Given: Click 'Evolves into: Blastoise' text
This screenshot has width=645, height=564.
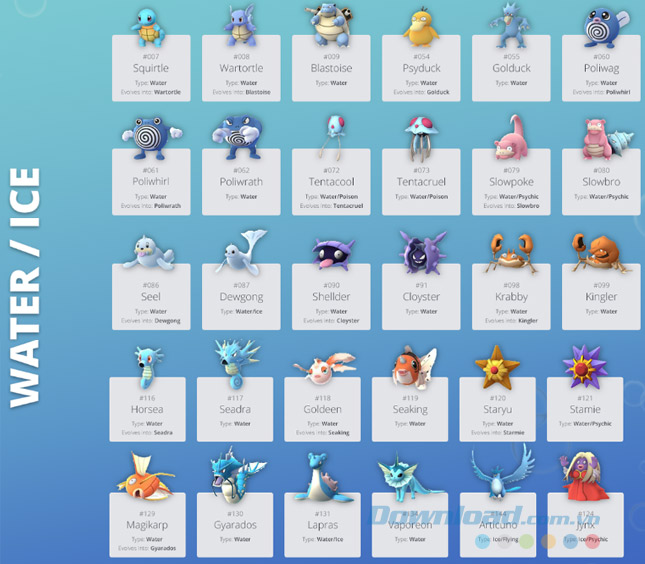Looking at the screenshot, I should click(241, 92).
